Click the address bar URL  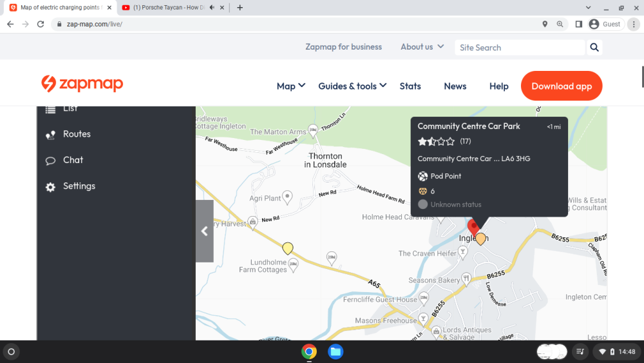tap(95, 25)
